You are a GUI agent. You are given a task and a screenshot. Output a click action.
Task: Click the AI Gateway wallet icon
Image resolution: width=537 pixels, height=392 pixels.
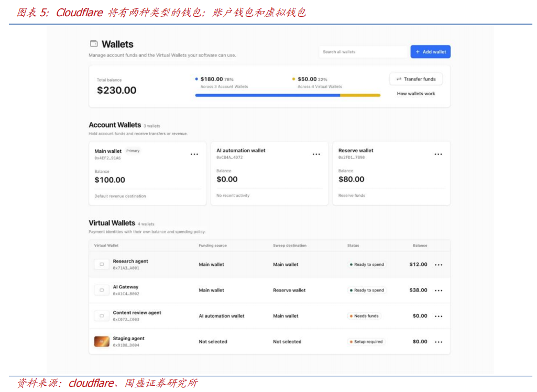point(102,290)
